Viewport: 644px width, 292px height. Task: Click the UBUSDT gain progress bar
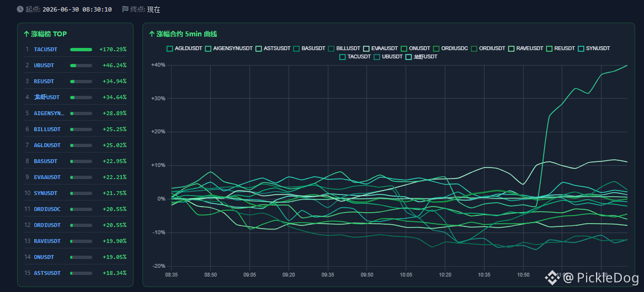click(x=81, y=66)
